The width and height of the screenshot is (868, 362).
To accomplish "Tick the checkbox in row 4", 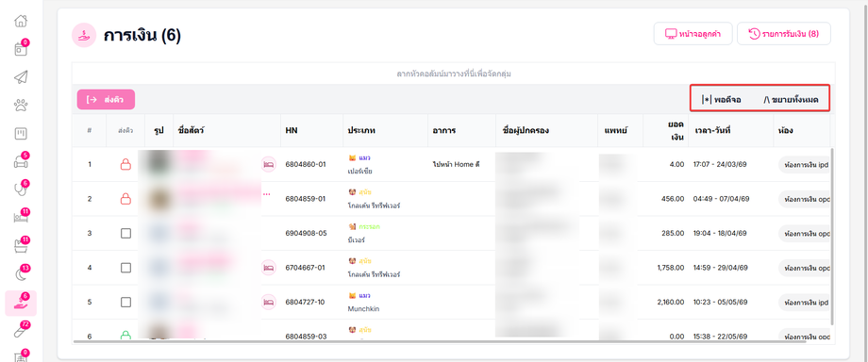I will click(x=125, y=268).
